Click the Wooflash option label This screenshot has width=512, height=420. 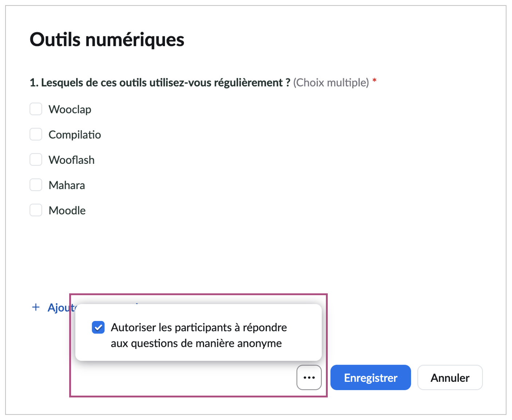pos(71,160)
